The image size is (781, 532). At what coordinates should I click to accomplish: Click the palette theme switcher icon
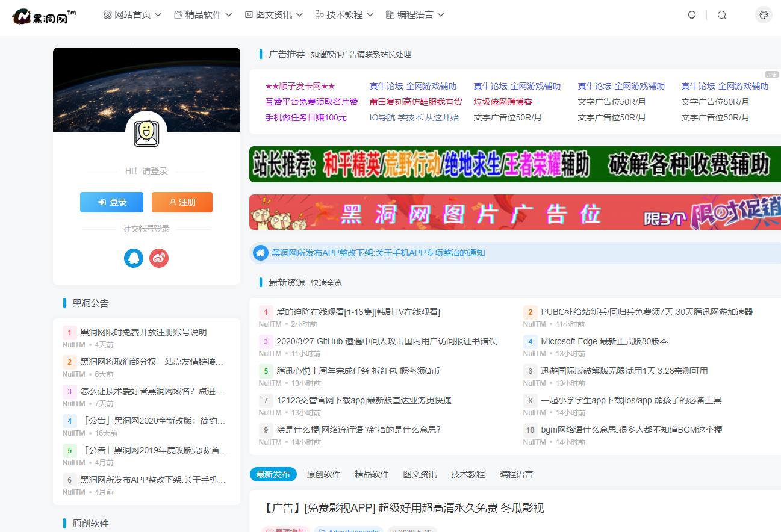click(x=764, y=15)
